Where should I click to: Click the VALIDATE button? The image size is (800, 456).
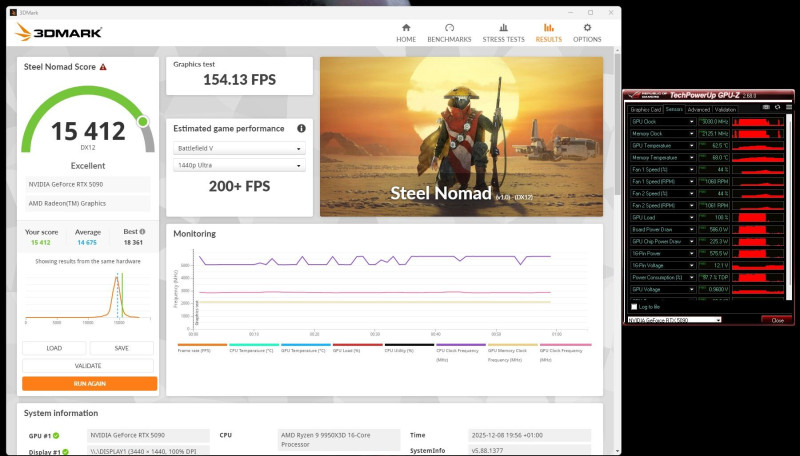click(x=88, y=366)
